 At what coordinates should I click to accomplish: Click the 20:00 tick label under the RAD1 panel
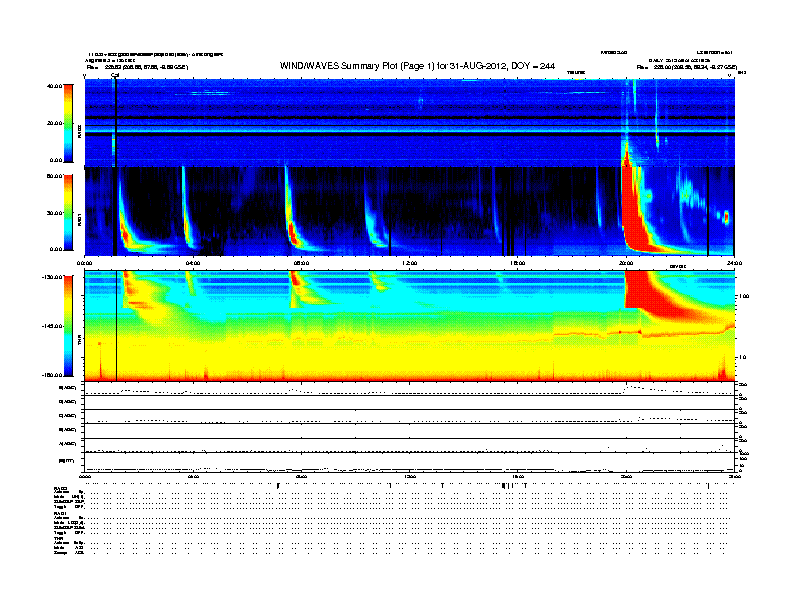[x=626, y=263]
